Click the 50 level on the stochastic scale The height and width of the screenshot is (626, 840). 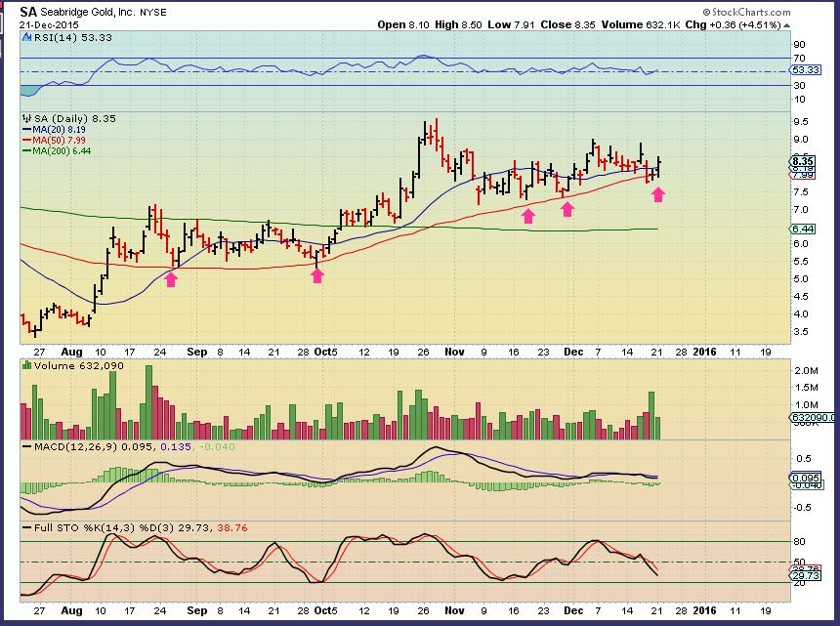[799, 563]
